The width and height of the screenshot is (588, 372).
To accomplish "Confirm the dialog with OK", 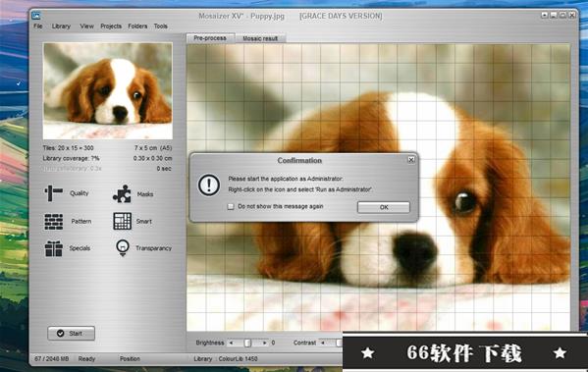I will click(384, 207).
